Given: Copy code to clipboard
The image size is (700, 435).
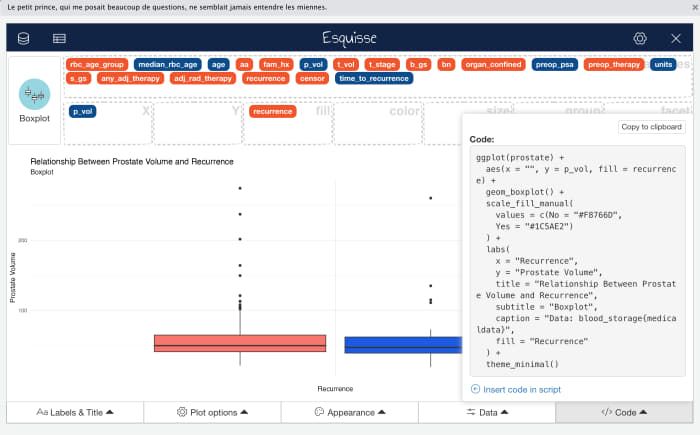Looking at the screenshot, I should coord(651,127).
